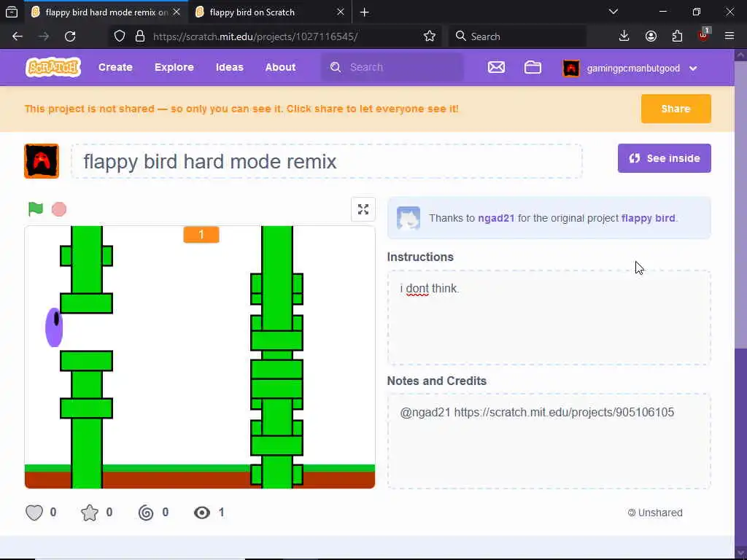Viewport: 747px width, 560px height.
Task: Open the extensions puzzle icon
Action: point(677,36)
